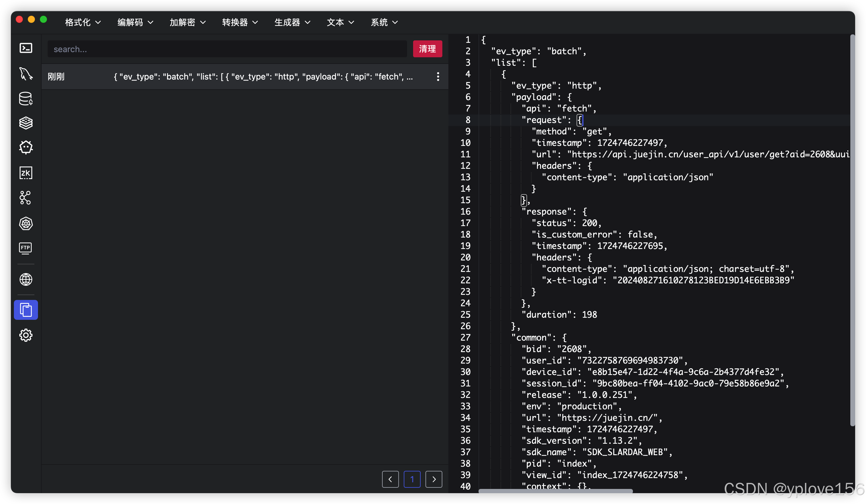Open the 文本 text menu

340,22
